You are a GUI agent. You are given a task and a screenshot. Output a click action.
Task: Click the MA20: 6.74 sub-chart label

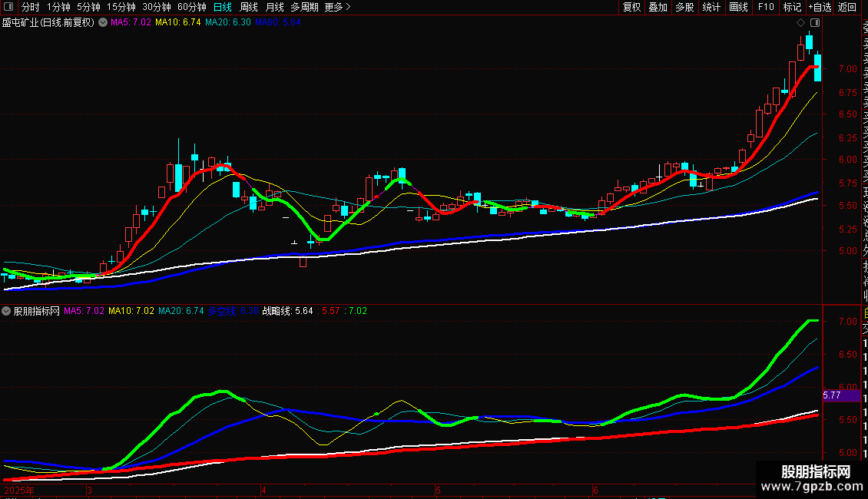coord(181,311)
